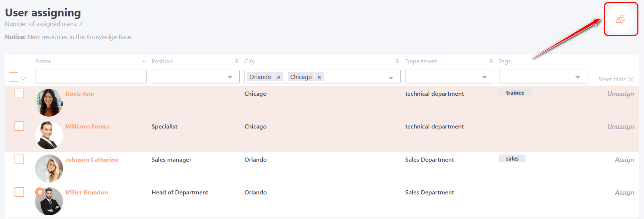Image resolution: width=644 pixels, height=219 pixels.
Task: Remove the Orlando city filter tag
Action: [x=278, y=77]
